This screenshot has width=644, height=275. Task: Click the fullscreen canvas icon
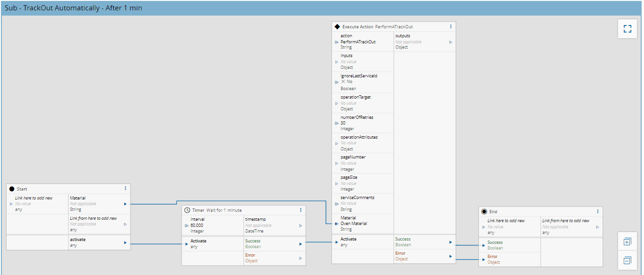coord(627,29)
